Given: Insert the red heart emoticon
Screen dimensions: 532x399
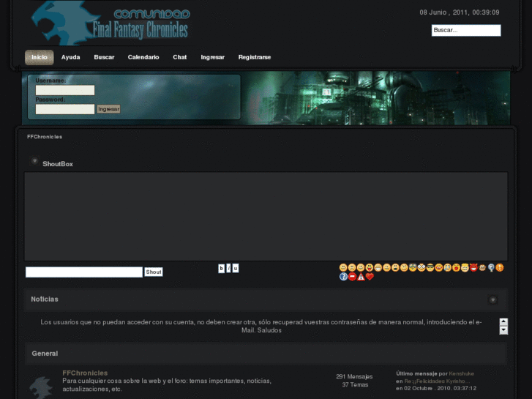Looking at the screenshot, I should [370, 277].
